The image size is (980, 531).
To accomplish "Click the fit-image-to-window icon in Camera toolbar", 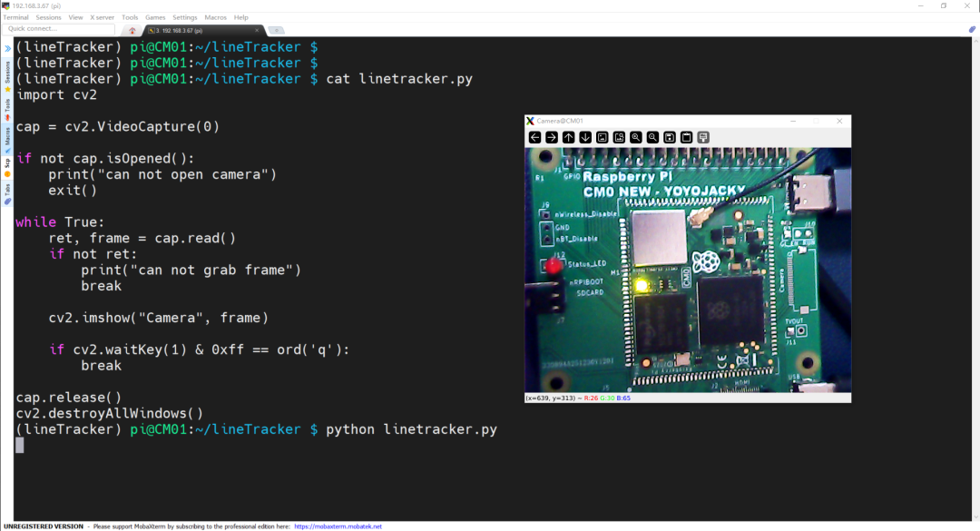I will [x=619, y=138].
